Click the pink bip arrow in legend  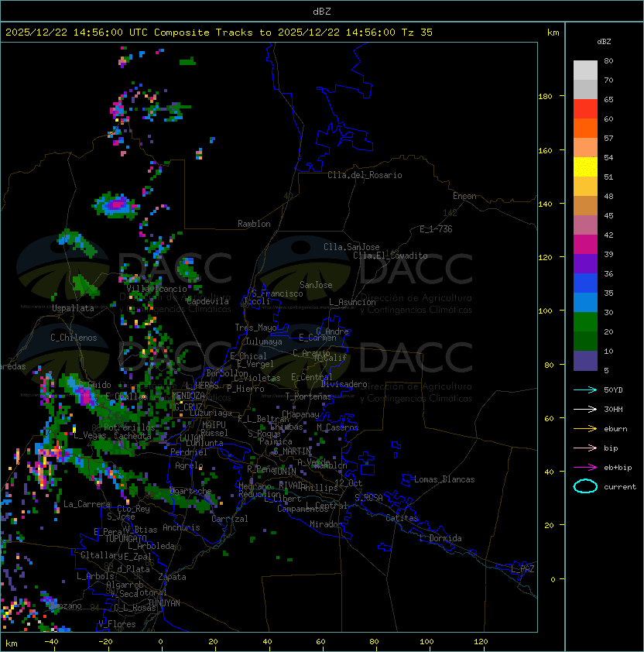point(585,448)
